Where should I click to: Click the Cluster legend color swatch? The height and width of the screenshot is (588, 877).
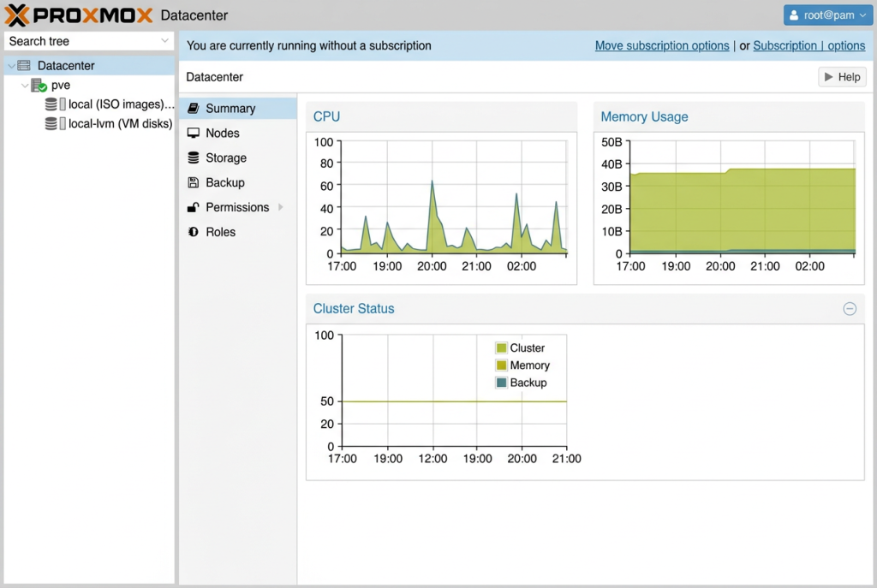coord(501,347)
